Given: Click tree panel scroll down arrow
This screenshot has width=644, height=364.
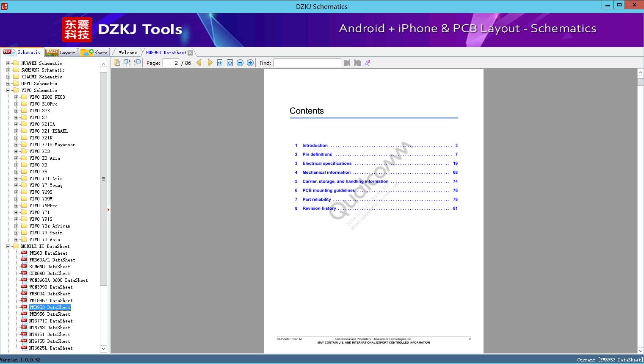Looking at the screenshot, I should [x=103, y=349].
